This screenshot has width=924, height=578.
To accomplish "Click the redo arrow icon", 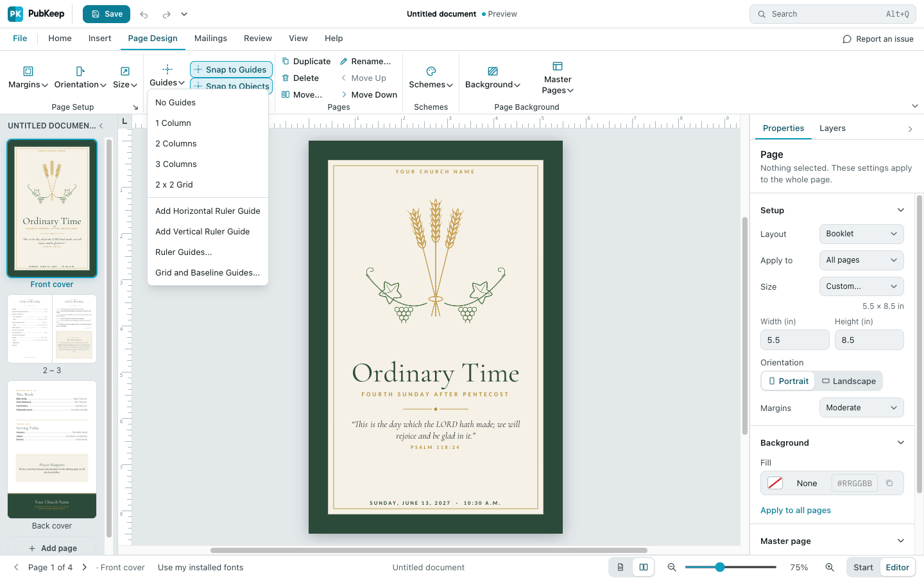I will point(166,14).
